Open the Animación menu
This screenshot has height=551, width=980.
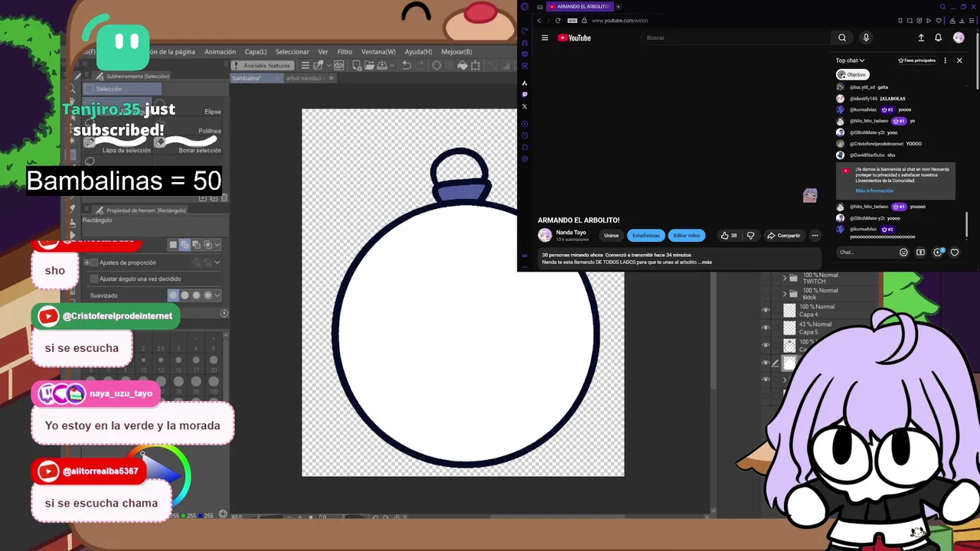[x=220, y=52]
